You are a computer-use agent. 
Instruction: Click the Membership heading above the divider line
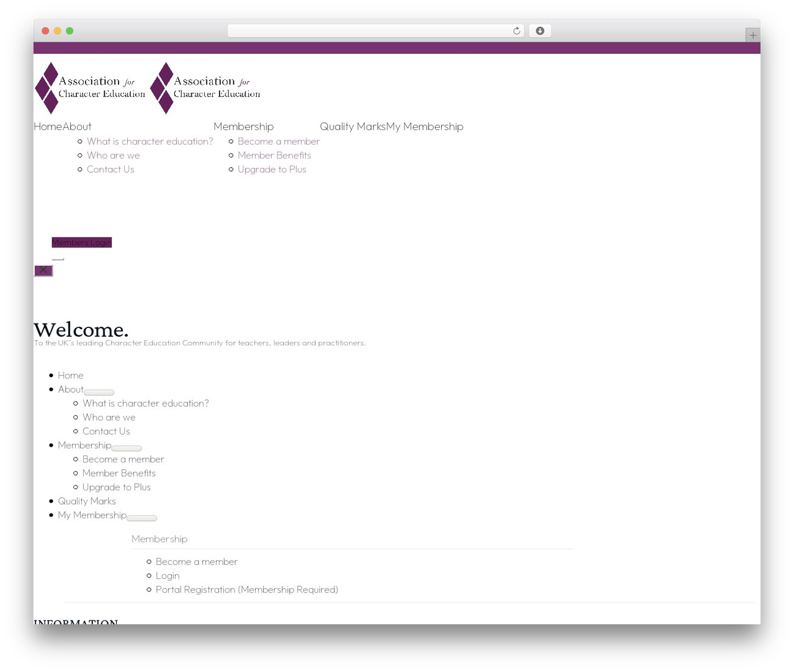coord(159,539)
